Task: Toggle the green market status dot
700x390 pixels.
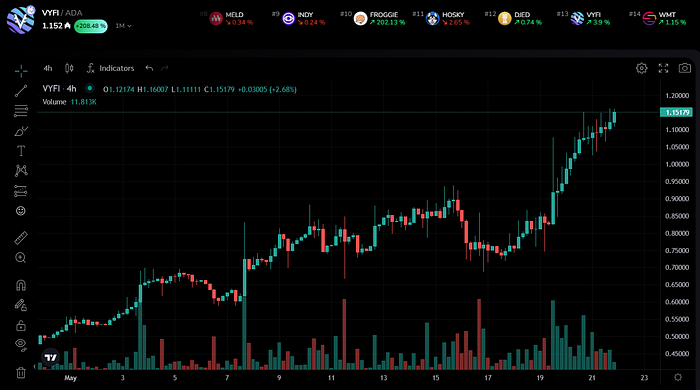Action: (x=90, y=88)
